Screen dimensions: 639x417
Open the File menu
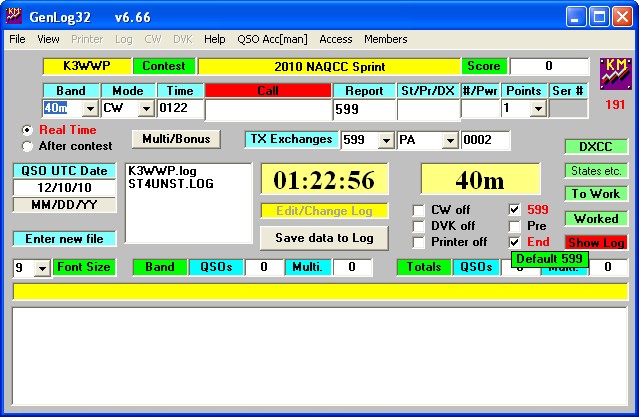click(17, 39)
